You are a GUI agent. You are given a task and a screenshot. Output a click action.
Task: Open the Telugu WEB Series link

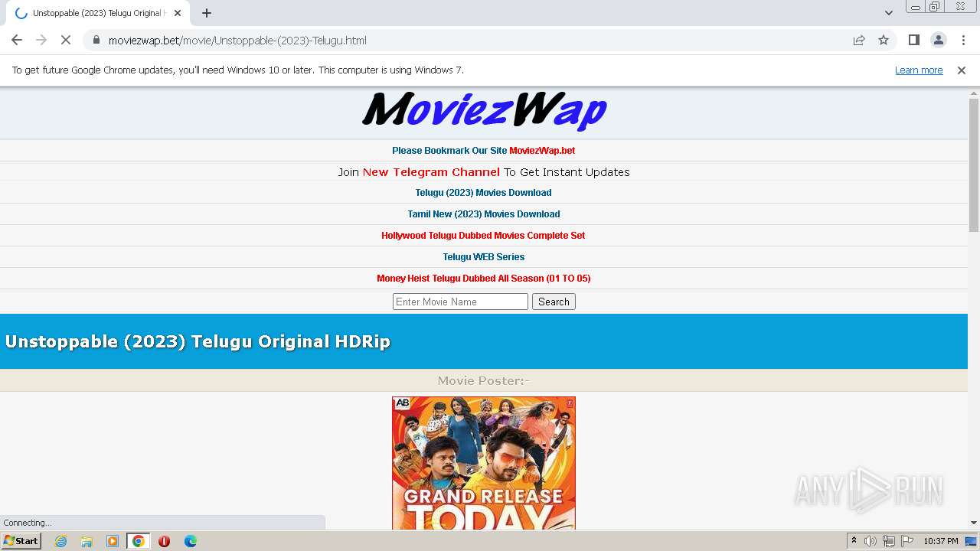click(x=483, y=257)
